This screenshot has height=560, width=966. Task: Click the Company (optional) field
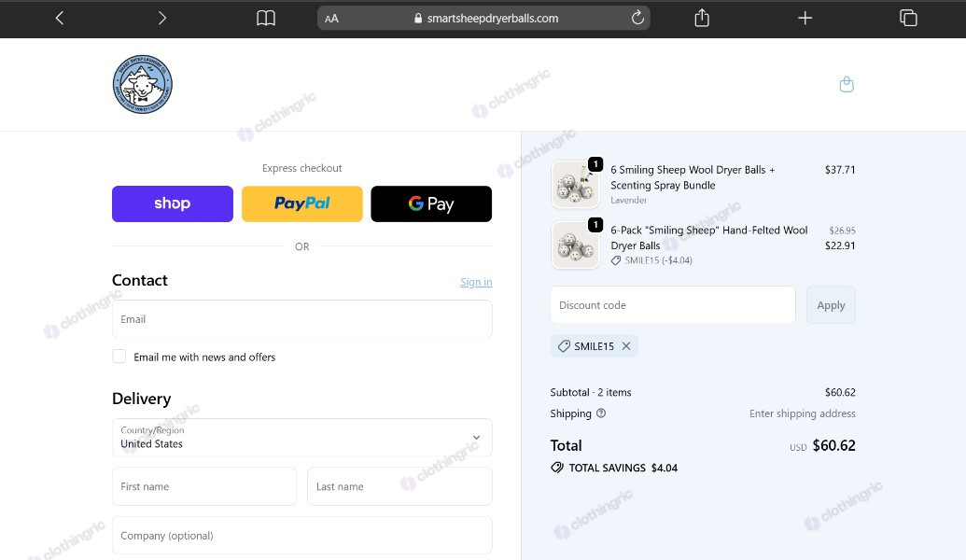coord(301,536)
